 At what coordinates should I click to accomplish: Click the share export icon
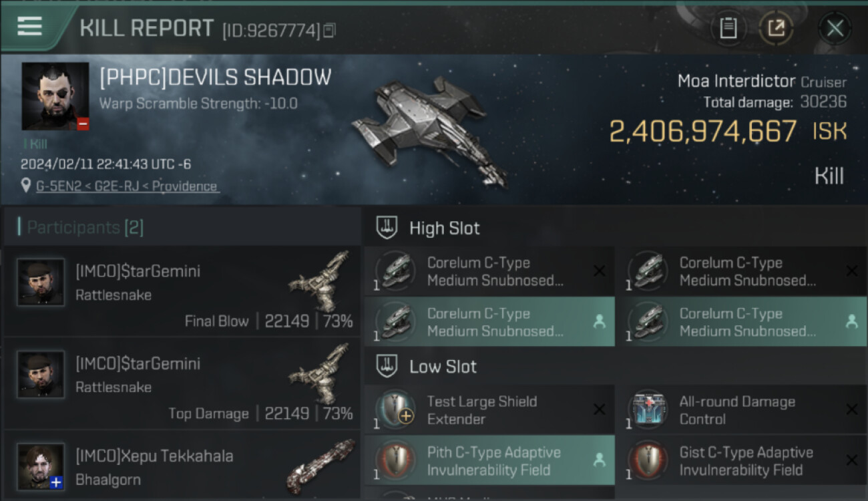(x=776, y=28)
